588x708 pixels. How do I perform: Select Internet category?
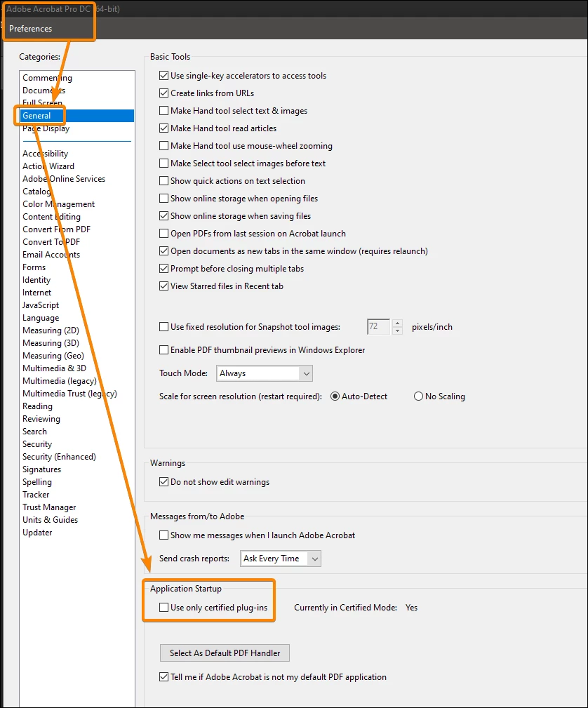pos(76,293)
